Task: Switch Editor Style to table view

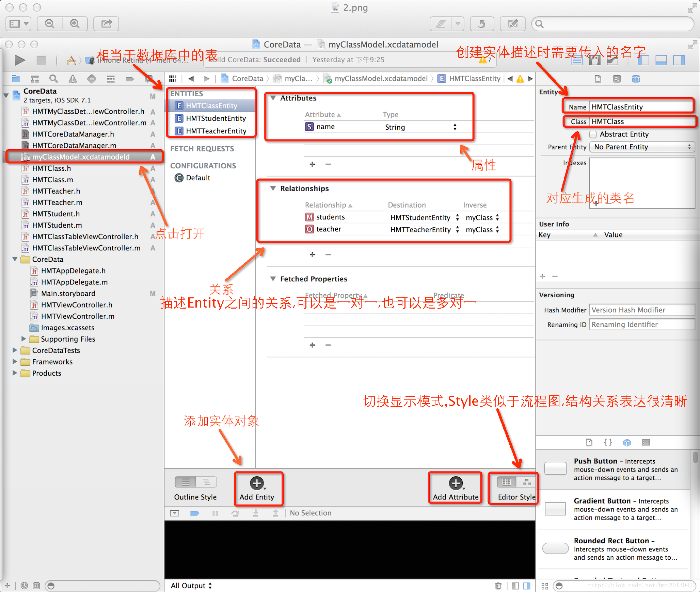Action: pyautogui.click(x=507, y=482)
